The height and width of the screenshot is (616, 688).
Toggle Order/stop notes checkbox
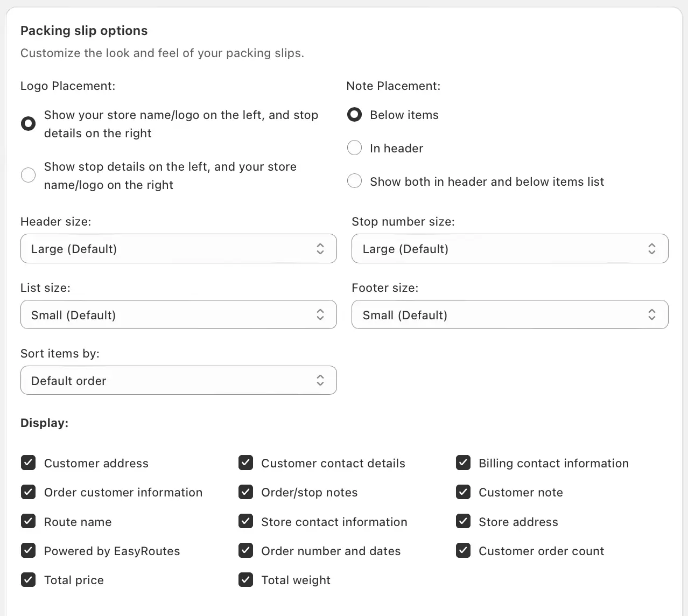coord(245,492)
